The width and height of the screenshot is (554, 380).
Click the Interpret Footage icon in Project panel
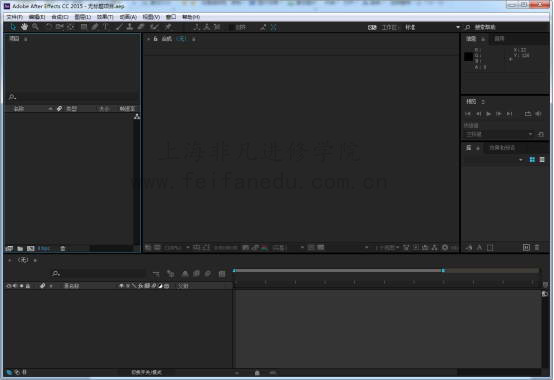click(x=9, y=249)
